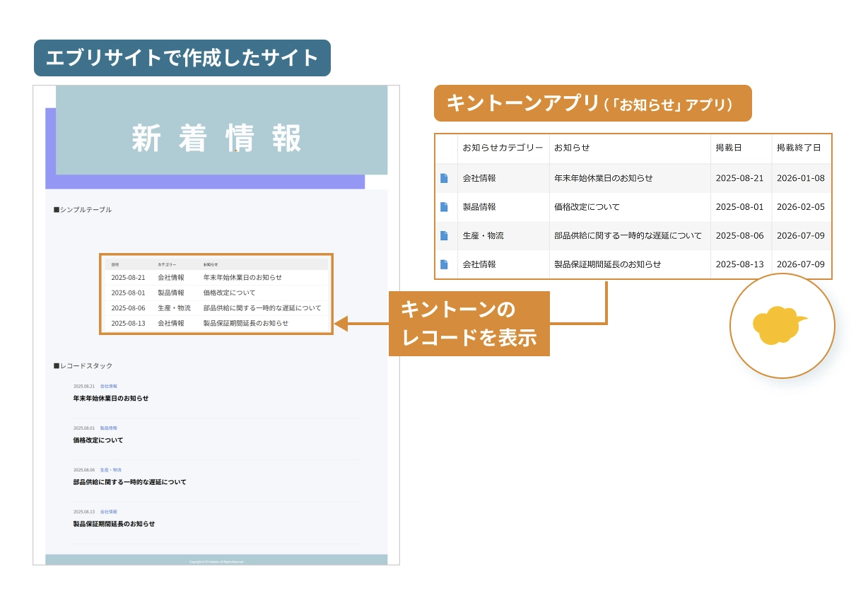Click 2025-08-13 in site simple table

point(128,323)
